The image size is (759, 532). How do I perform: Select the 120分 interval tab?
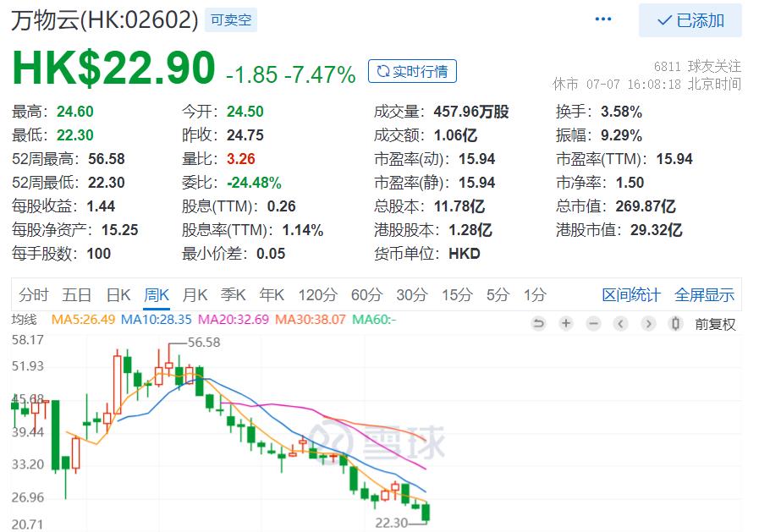point(317,294)
